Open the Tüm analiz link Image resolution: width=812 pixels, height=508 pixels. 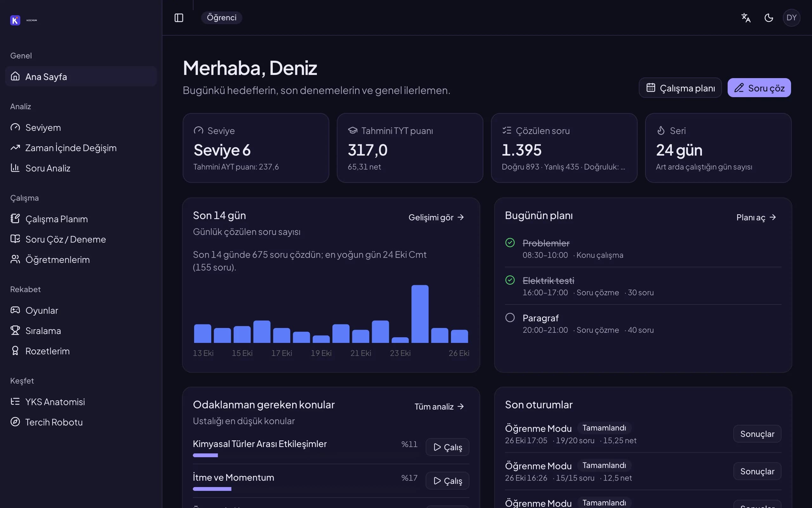click(439, 406)
